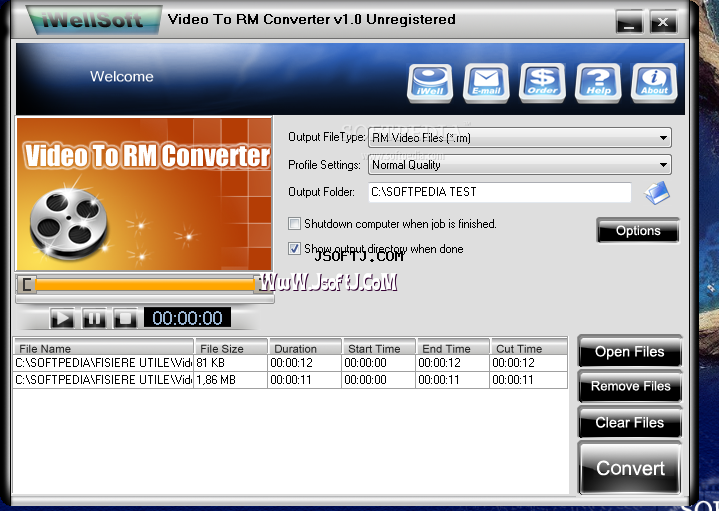This screenshot has width=719, height=511.
Task: Open the Order purchase icon
Action: pos(542,83)
